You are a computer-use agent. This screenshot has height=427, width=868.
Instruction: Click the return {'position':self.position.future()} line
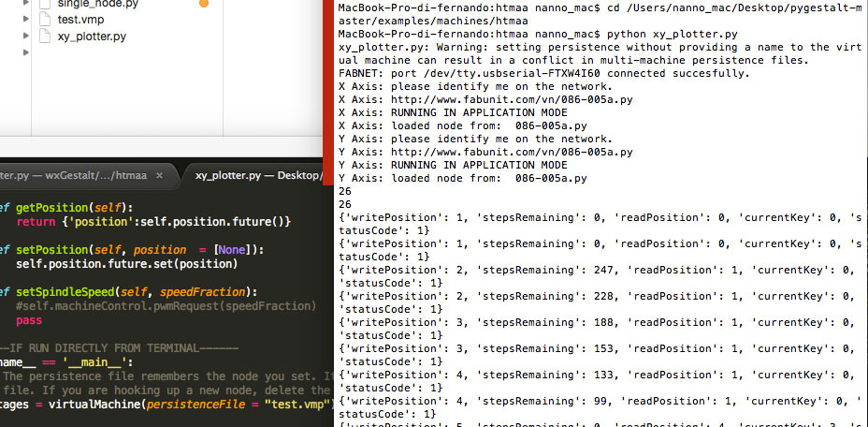(x=153, y=222)
